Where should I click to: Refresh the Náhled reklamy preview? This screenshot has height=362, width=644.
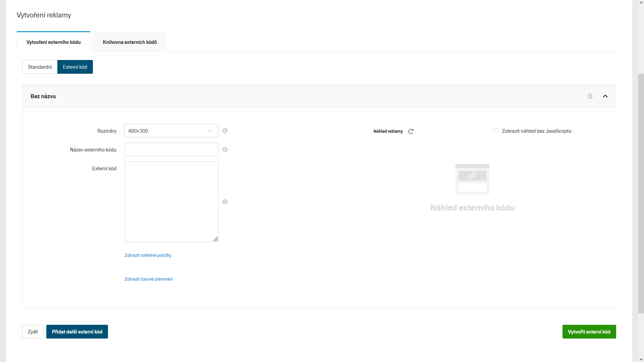(411, 131)
